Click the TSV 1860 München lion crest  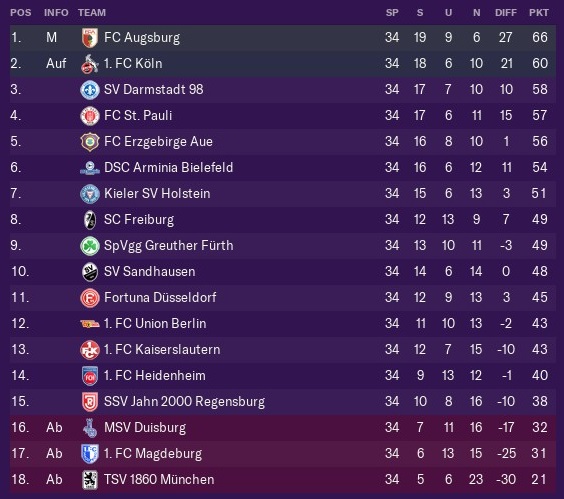coord(90,480)
